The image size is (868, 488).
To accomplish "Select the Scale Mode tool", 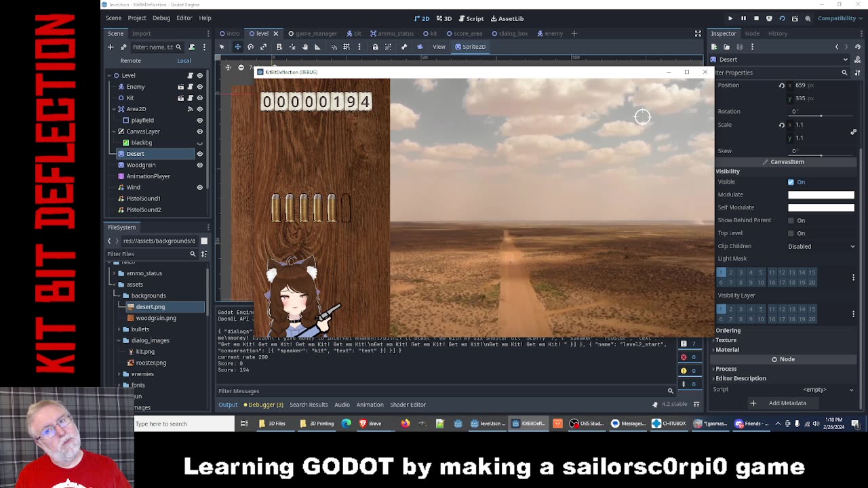I will pos(263,47).
